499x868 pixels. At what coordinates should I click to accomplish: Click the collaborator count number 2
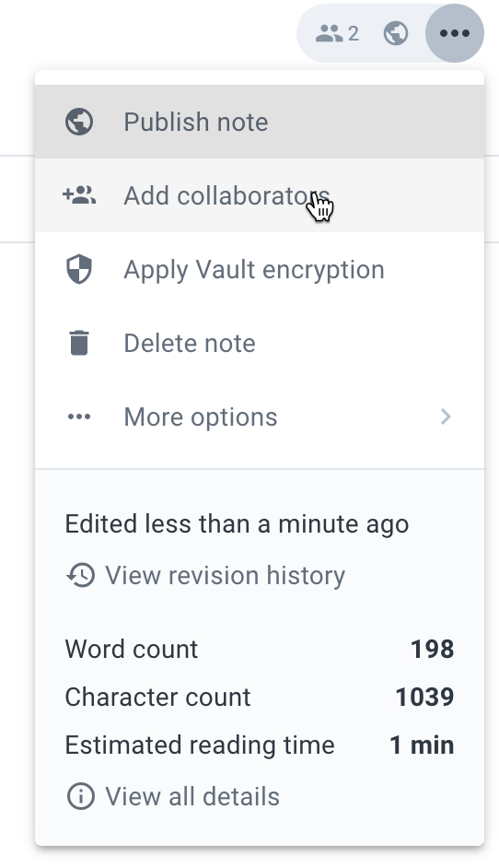pos(353,34)
